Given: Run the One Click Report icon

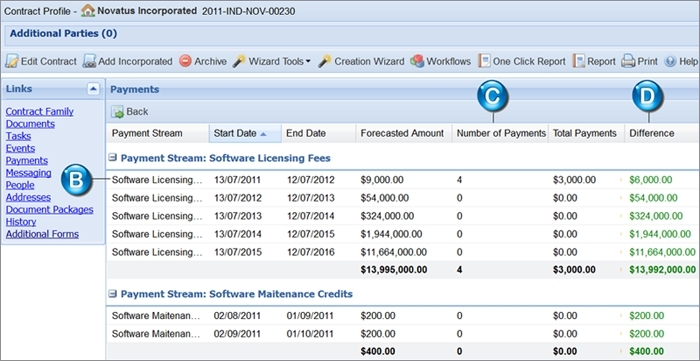Looking at the screenshot, I should (484, 61).
